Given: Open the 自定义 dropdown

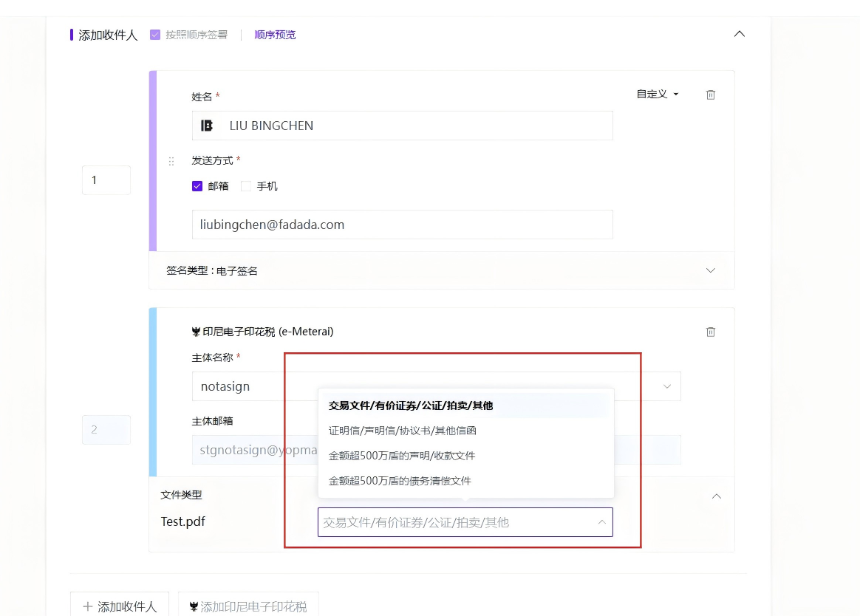Looking at the screenshot, I should 657,95.
